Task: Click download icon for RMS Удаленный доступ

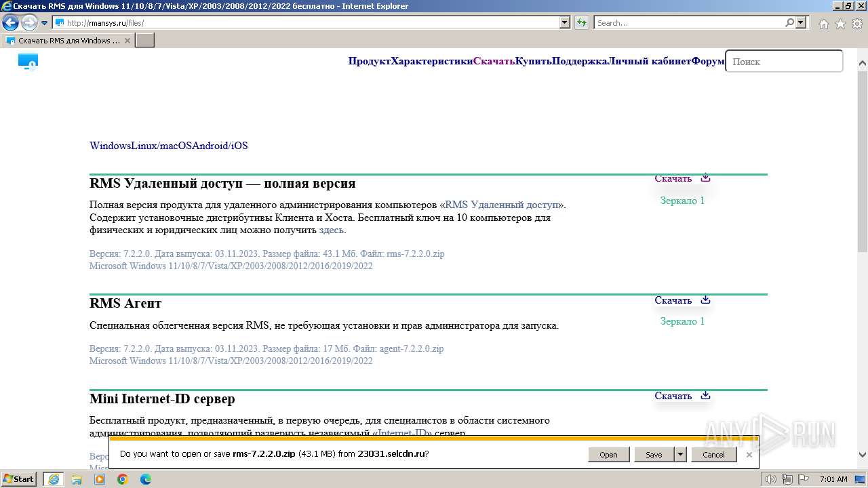Action: [x=705, y=178]
